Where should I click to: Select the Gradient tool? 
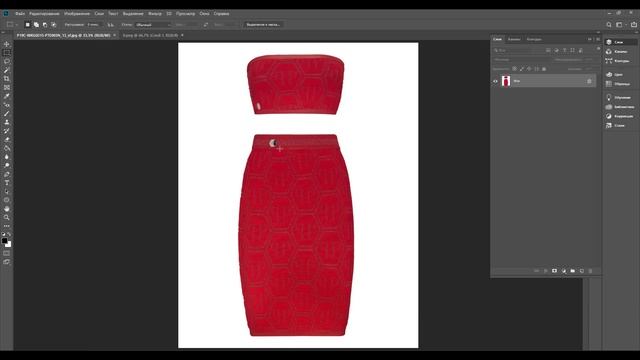(x=7, y=148)
